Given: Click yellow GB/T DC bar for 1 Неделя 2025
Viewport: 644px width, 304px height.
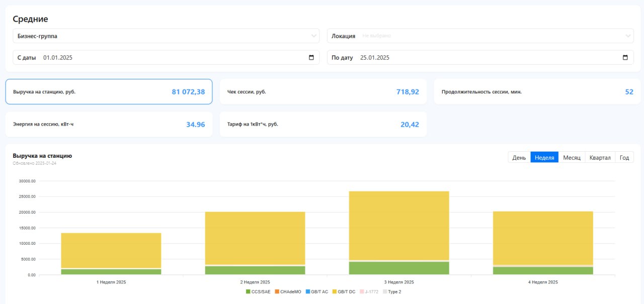Looking at the screenshot, I should 111,250.
